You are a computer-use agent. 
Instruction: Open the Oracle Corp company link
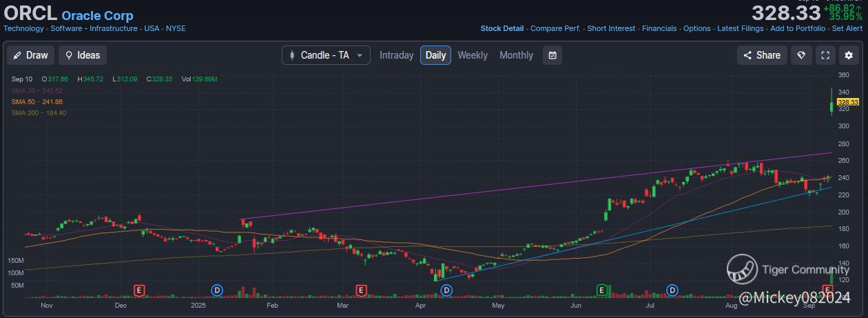point(97,15)
